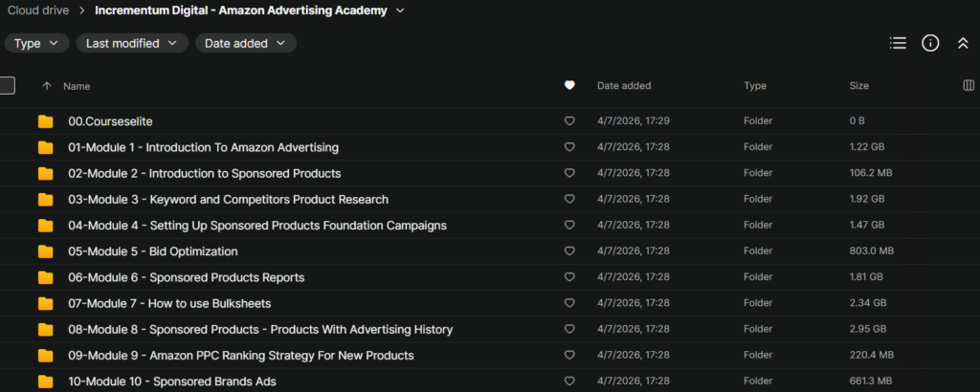
Task: Open 02-Module 2 - Introduction to Sponsored Products
Action: [205, 173]
